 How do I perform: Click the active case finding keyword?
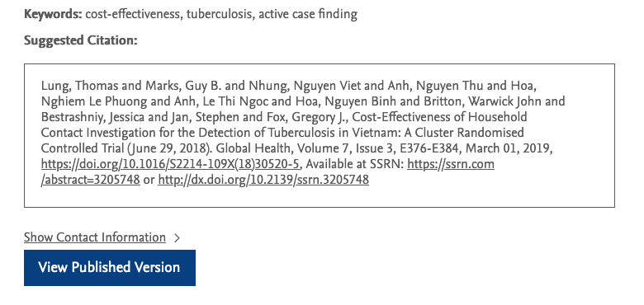pos(308,14)
